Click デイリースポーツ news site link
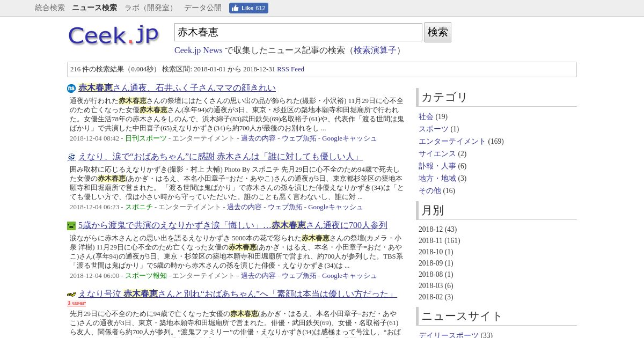 pyautogui.click(x=448, y=335)
